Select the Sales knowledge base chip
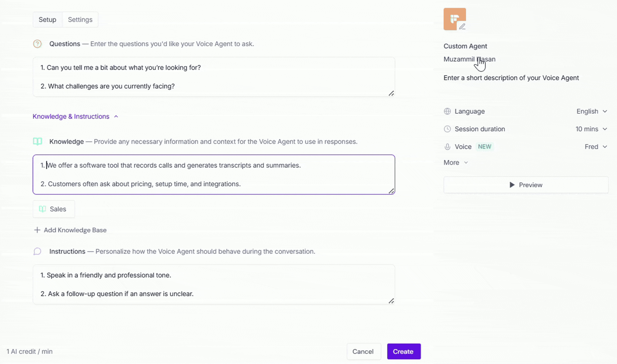Viewport: 617px width, 364px height. 54,209
